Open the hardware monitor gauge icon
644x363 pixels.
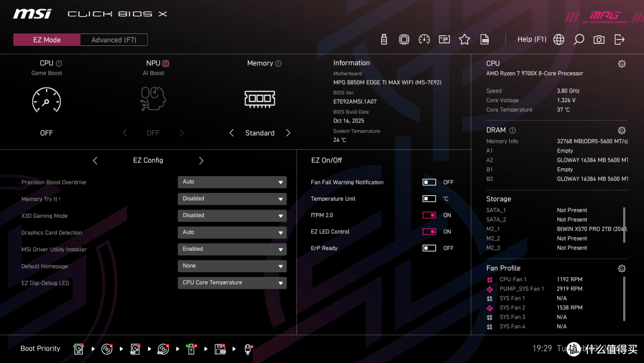point(424,39)
